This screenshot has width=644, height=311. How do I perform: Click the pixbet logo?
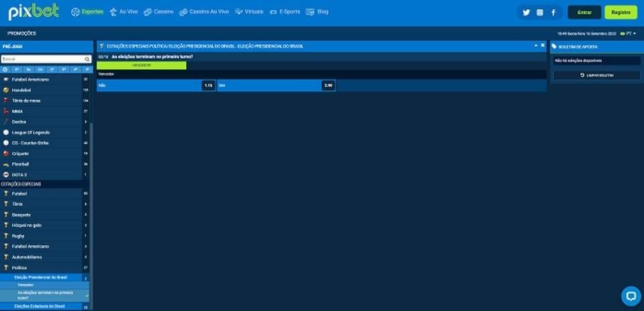tap(34, 11)
